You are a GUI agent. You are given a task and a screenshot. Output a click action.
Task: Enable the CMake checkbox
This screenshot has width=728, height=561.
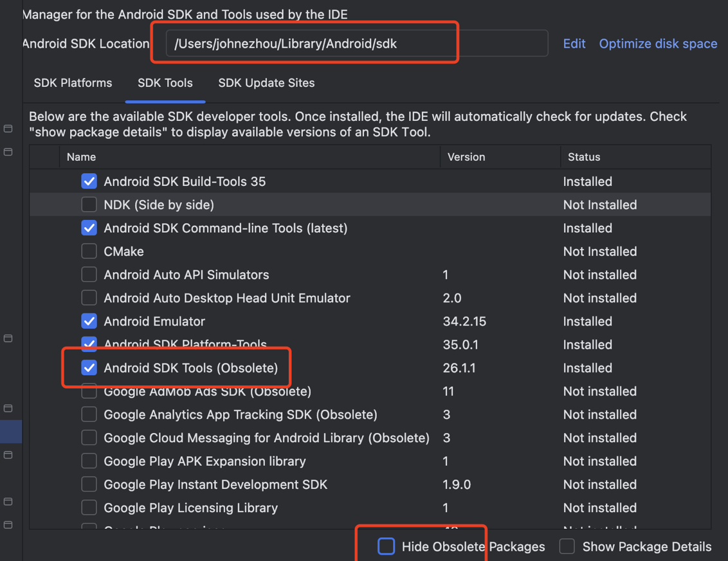[89, 251]
